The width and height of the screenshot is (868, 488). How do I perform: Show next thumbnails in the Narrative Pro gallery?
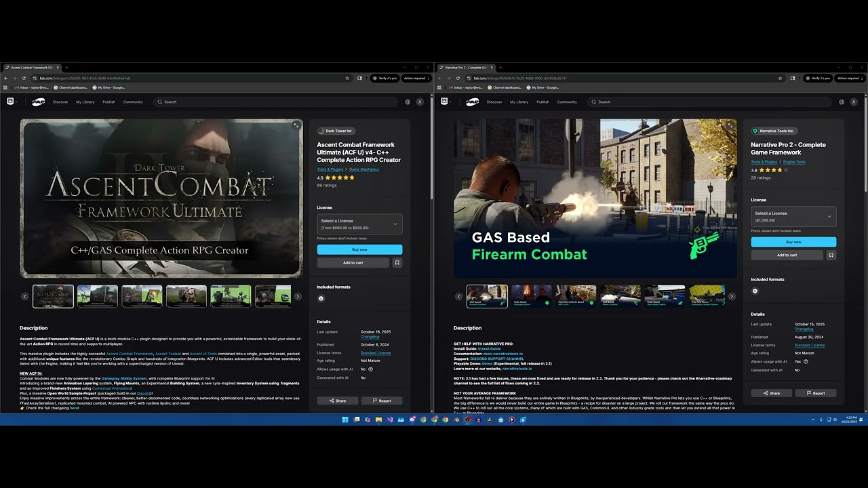tap(731, 296)
